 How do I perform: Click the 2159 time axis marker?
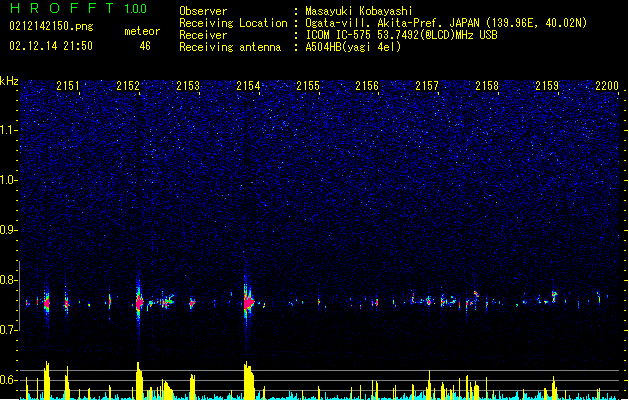(547, 85)
